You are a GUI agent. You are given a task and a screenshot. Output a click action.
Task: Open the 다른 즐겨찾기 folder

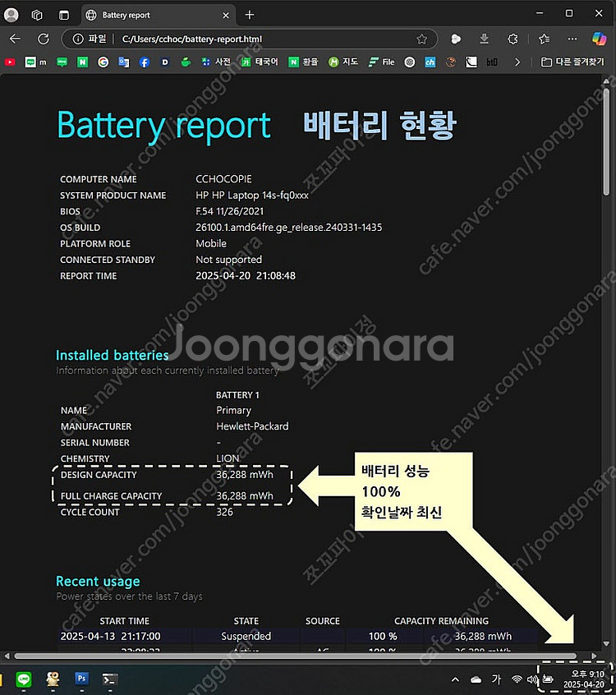[572, 62]
